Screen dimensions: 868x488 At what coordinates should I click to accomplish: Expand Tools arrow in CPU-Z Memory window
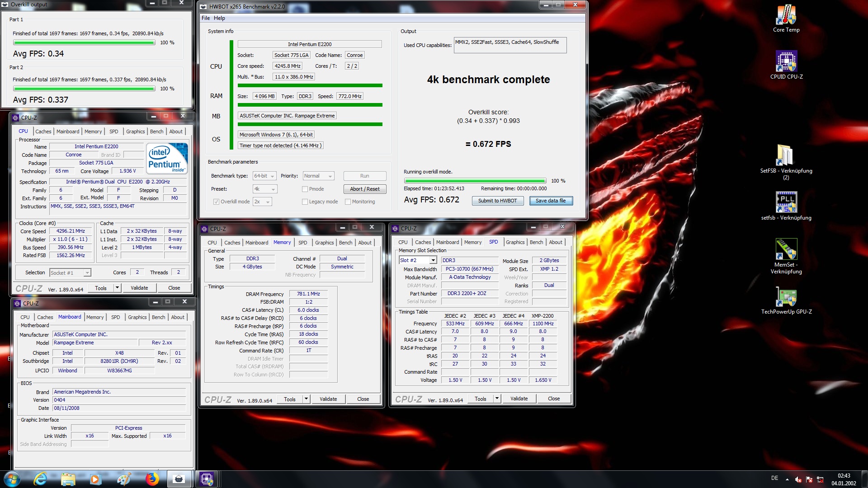coord(306,399)
